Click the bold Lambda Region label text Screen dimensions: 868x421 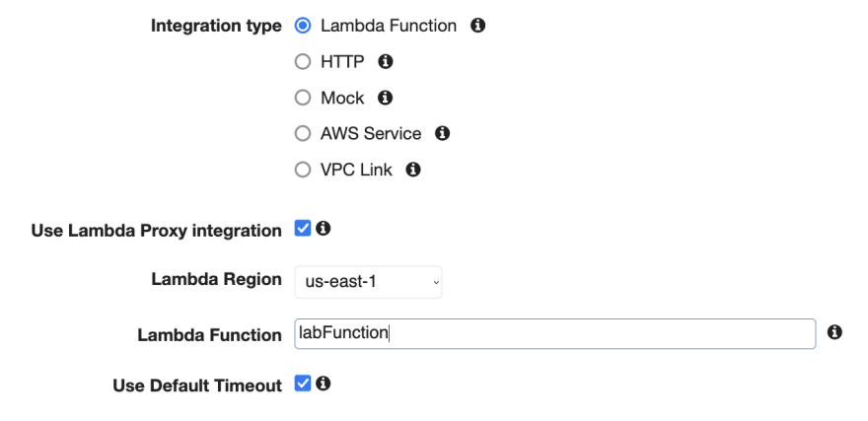tap(216, 279)
